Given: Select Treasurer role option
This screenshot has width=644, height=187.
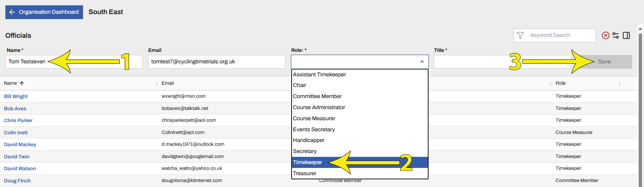Looking at the screenshot, I should (x=305, y=173).
